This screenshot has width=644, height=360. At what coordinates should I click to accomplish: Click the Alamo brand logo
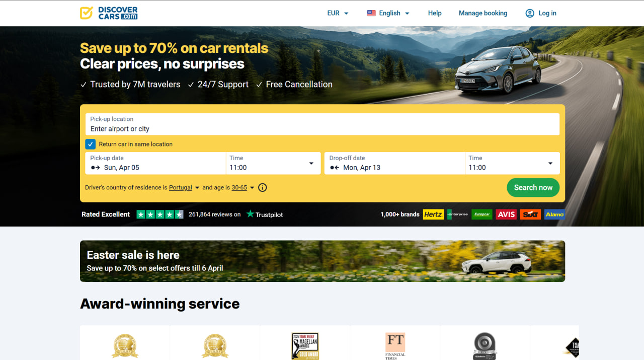(x=554, y=214)
